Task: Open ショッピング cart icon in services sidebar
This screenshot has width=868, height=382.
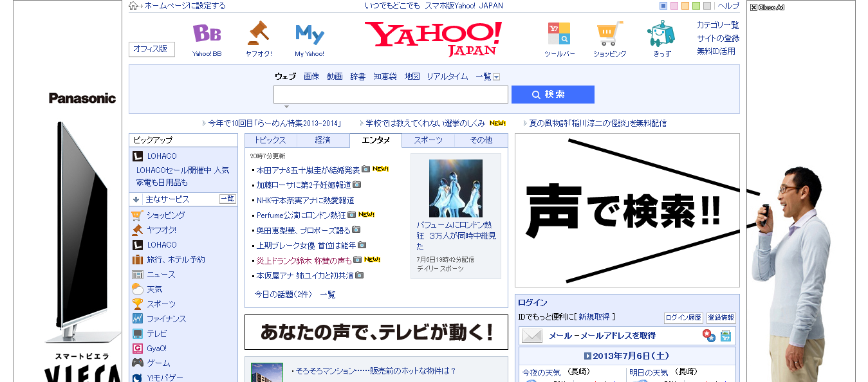Action: (137, 215)
